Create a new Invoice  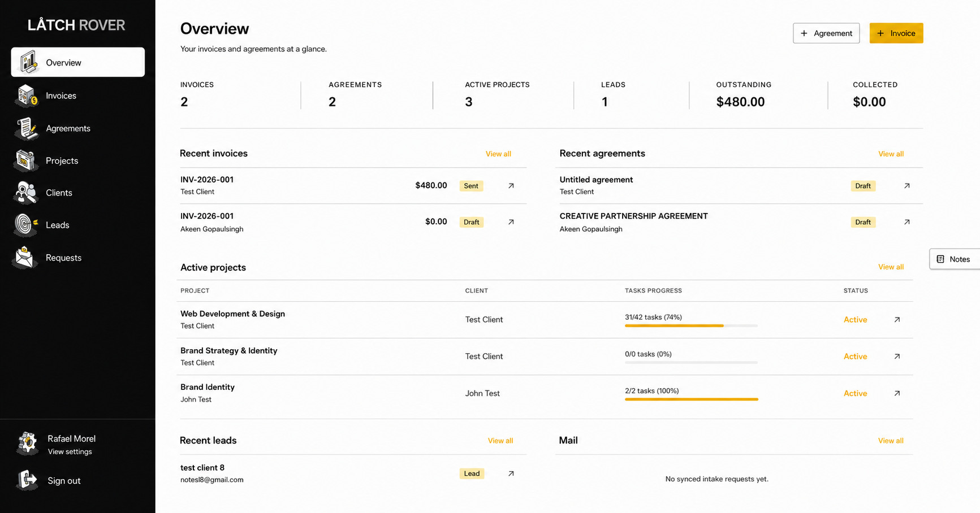[x=896, y=33]
